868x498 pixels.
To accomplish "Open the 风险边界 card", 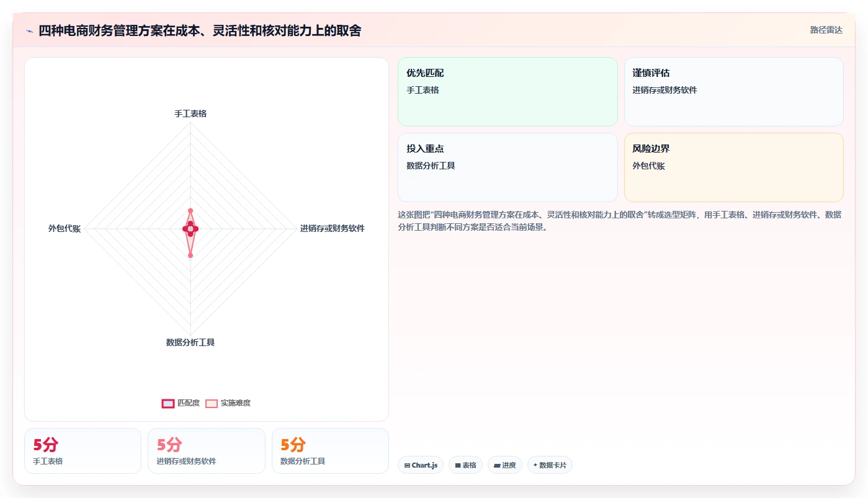I will point(733,167).
